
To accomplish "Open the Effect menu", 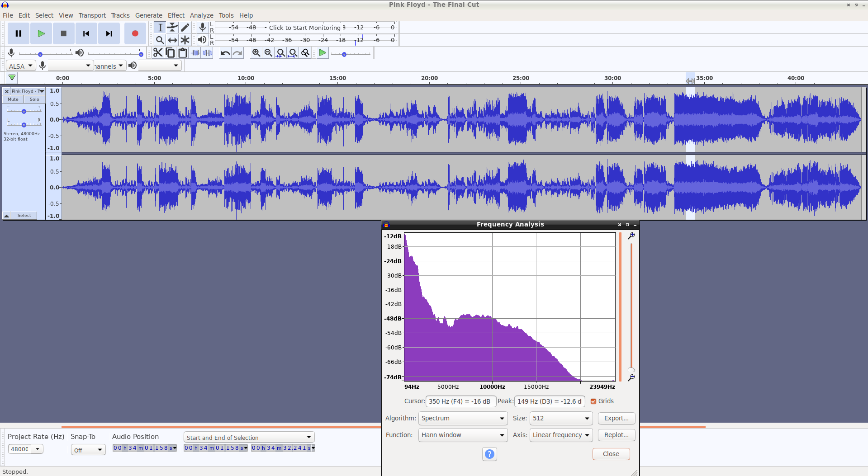I will point(176,15).
